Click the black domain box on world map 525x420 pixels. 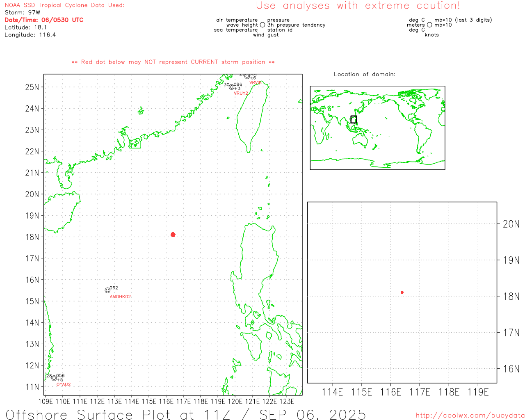point(354,119)
